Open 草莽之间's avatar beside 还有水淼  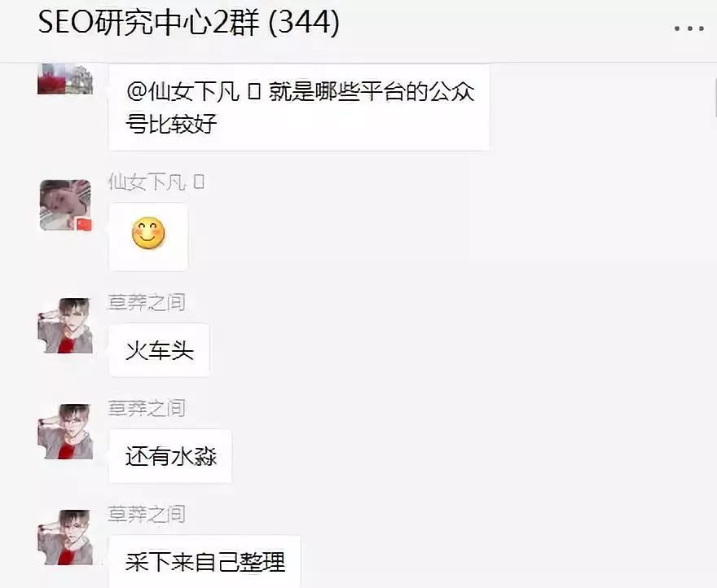click(65, 432)
